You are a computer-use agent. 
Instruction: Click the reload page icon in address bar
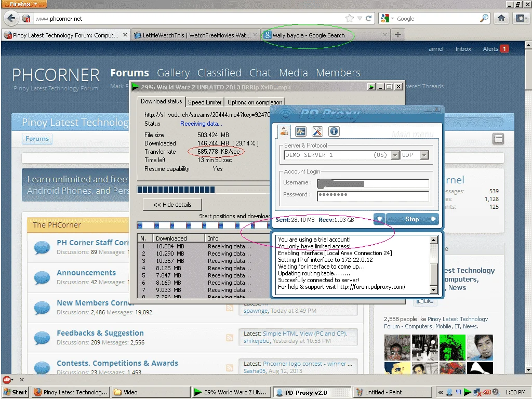(x=369, y=18)
